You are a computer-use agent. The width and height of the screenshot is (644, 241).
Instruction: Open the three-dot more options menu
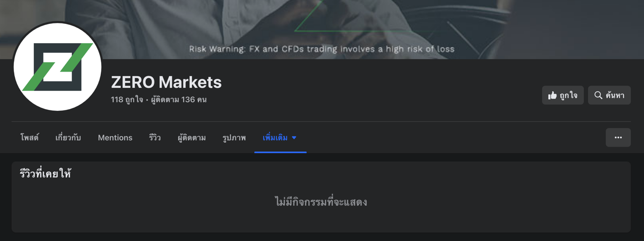[618, 137]
